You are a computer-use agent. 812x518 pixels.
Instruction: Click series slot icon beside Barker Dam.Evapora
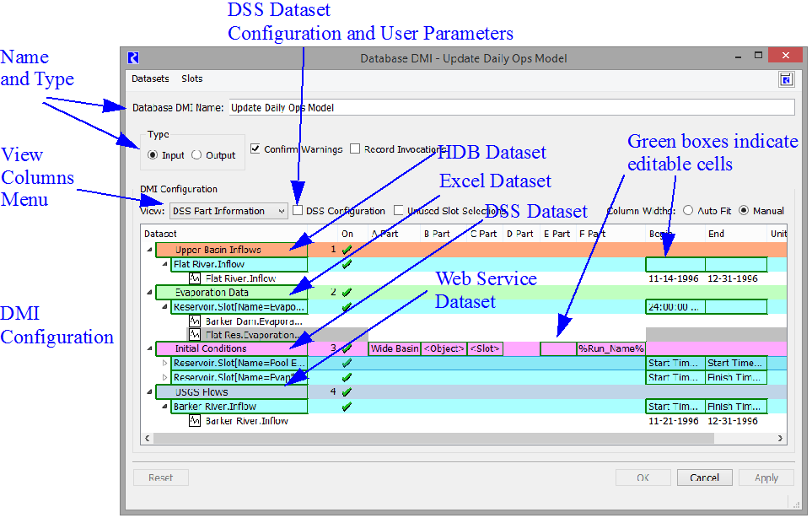coord(195,321)
